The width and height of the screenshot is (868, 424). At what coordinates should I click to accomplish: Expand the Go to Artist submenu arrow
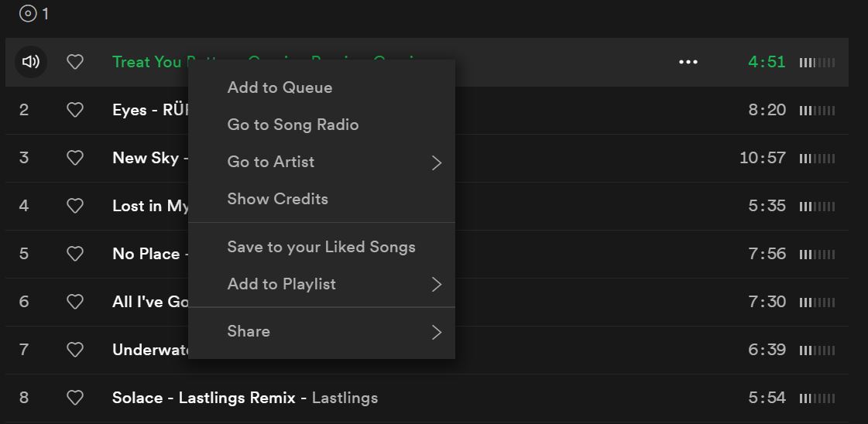point(437,162)
